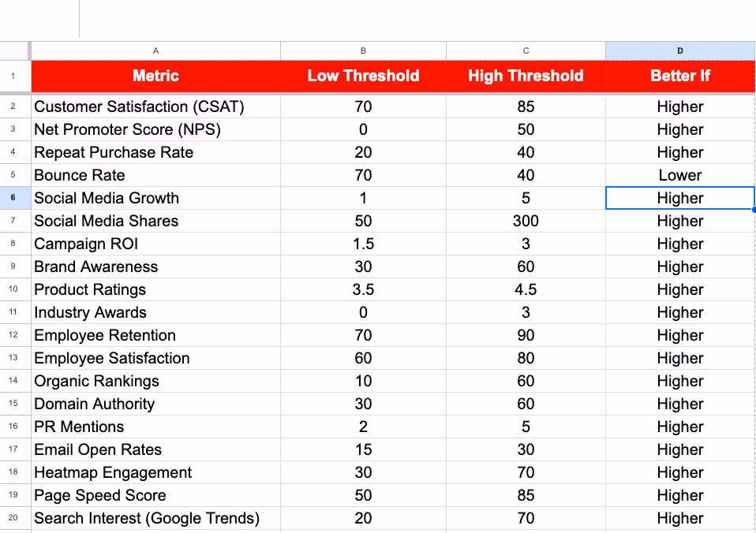The height and width of the screenshot is (533, 756).
Task: Select 'Search Interest (Google Trends)' cell
Action: coord(155,519)
